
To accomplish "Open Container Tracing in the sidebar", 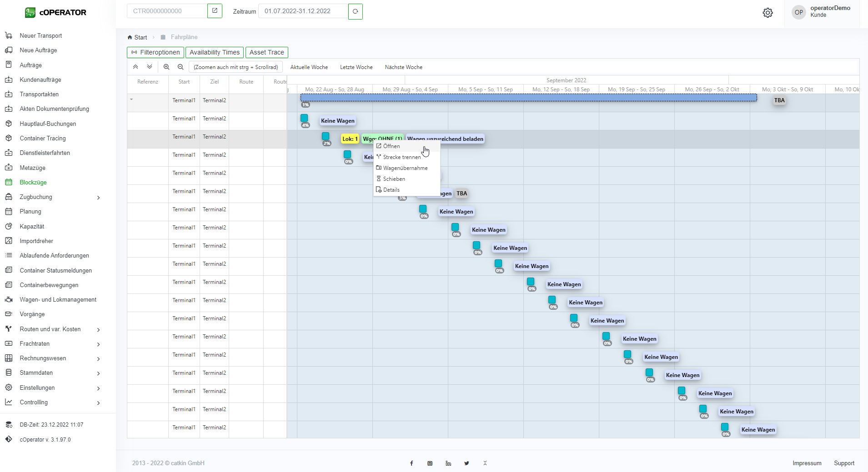I will (x=43, y=139).
